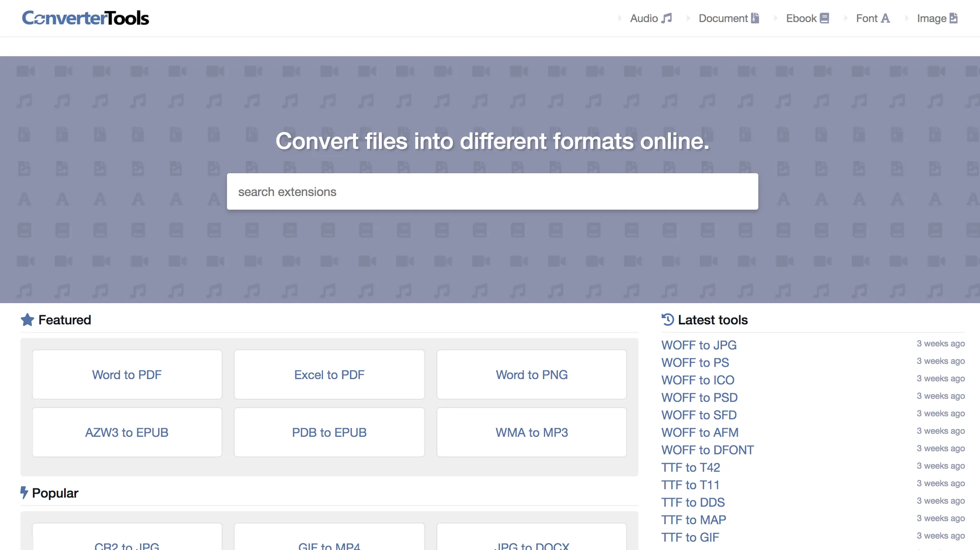Open the WOFF to JPG tool
This screenshot has height=550, width=980.
pyautogui.click(x=699, y=345)
